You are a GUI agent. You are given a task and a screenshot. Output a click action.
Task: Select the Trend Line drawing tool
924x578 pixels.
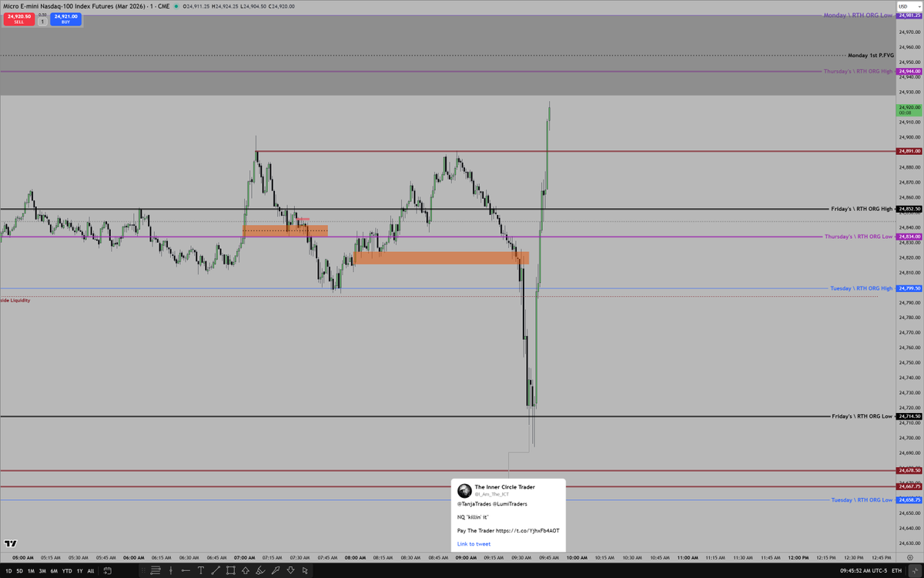tap(216, 570)
